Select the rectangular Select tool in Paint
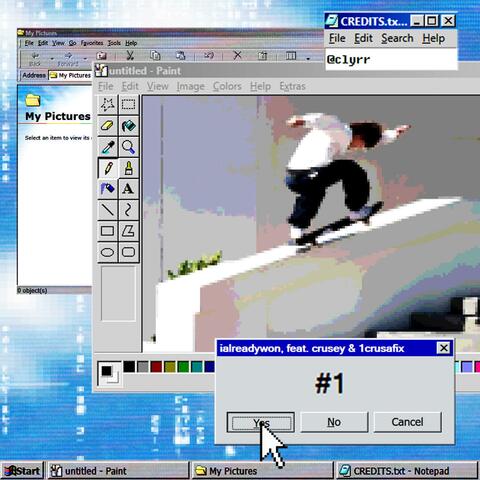480x480 pixels. point(129,105)
